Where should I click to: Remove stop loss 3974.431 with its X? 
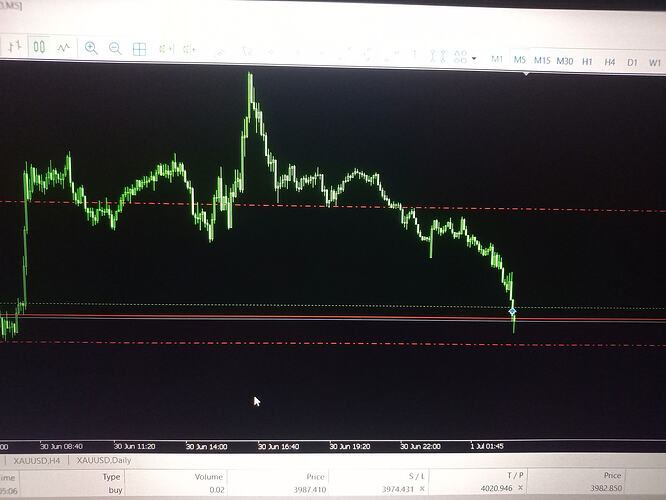(x=422, y=489)
